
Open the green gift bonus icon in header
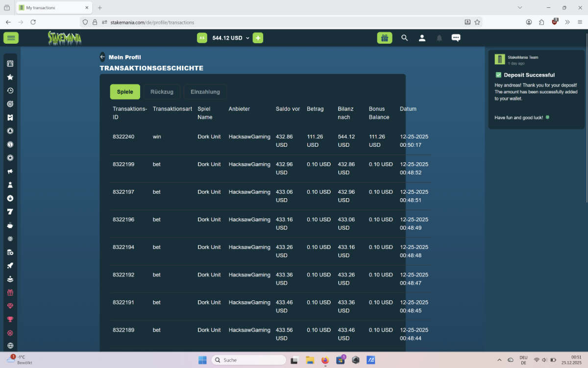click(x=385, y=38)
